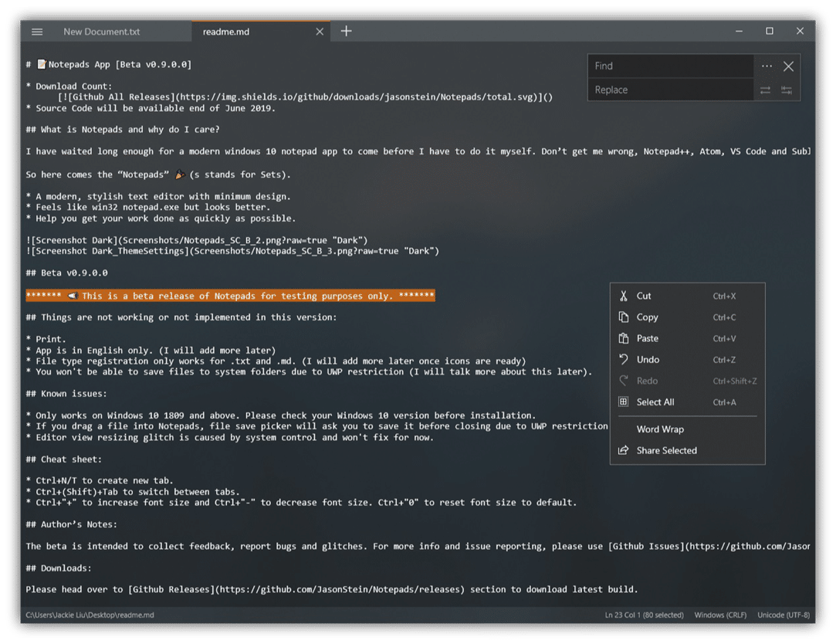Click the Share Selected icon
The height and width of the screenshot is (644, 836).
click(624, 450)
